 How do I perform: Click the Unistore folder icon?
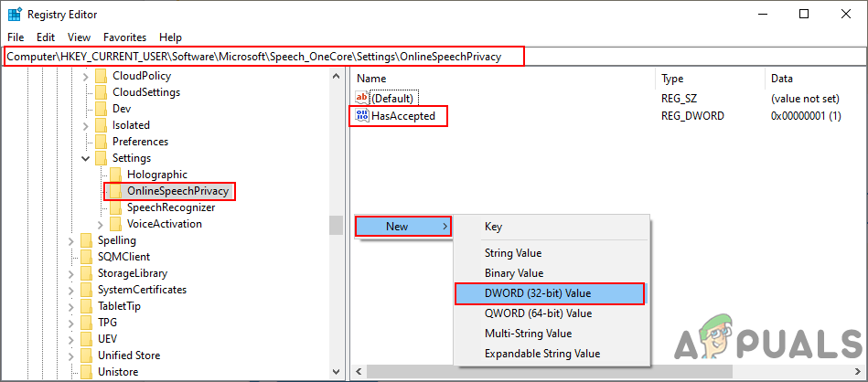tap(86, 372)
